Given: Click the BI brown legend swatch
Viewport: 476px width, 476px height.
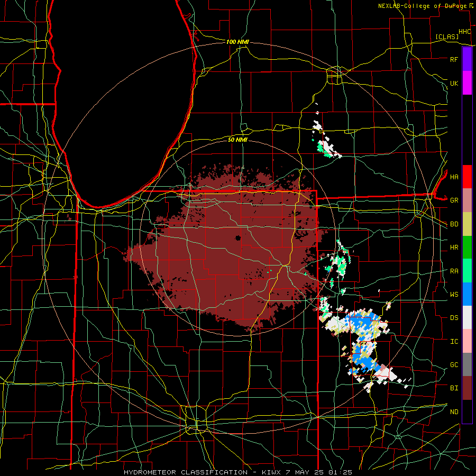Looking at the screenshot, I should coord(467,388).
